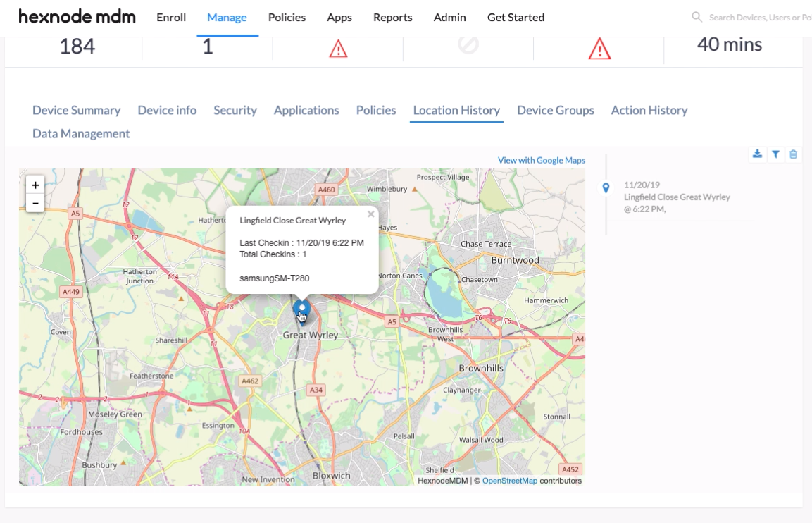
Task: Select the Location History tab
Action: click(x=456, y=110)
